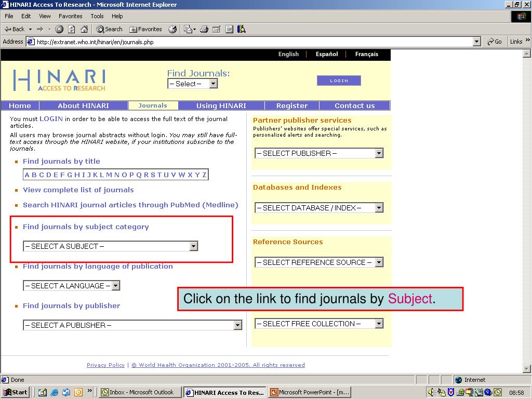Select the Journals tab

coord(153,105)
